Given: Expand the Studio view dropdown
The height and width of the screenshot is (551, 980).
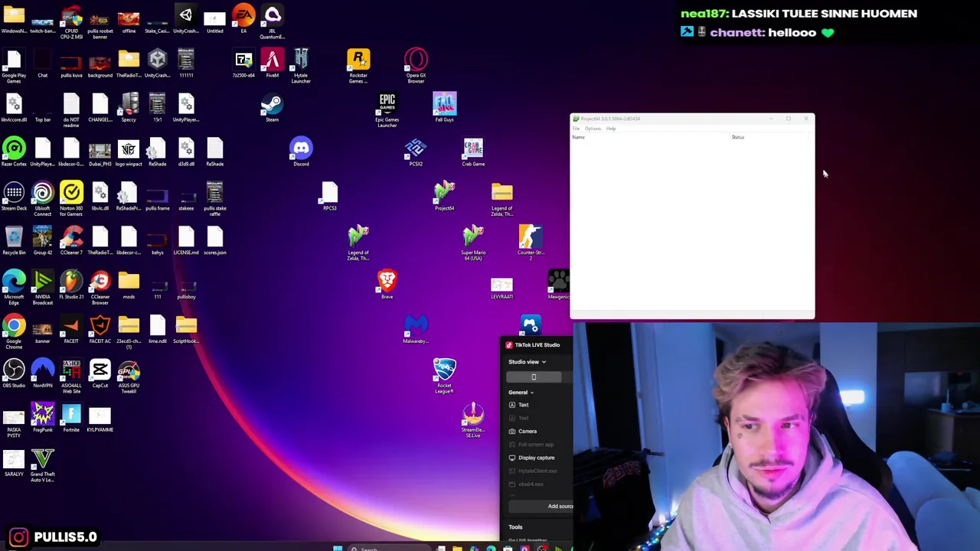Looking at the screenshot, I should (527, 362).
